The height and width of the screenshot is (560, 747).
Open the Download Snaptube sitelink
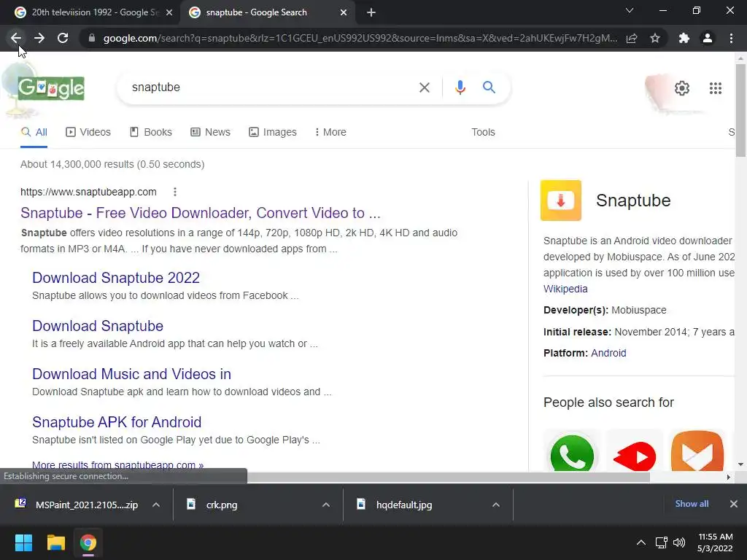pos(98,326)
